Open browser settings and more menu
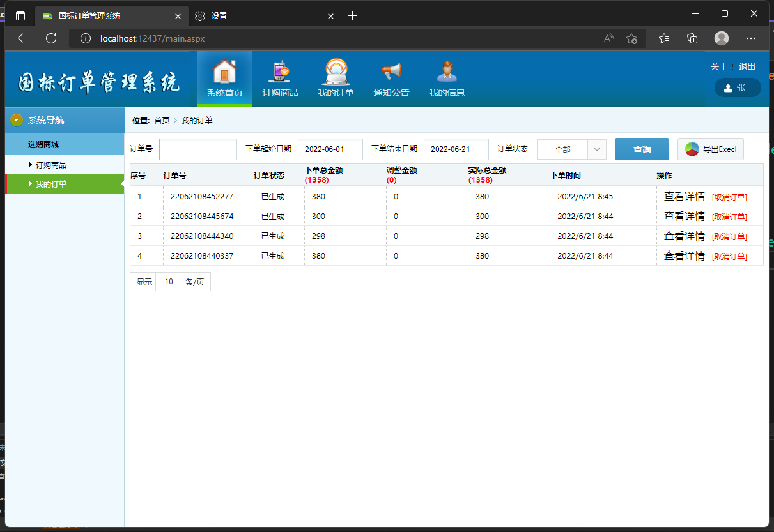Viewport: 774px width, 532px height. [751, 38]
